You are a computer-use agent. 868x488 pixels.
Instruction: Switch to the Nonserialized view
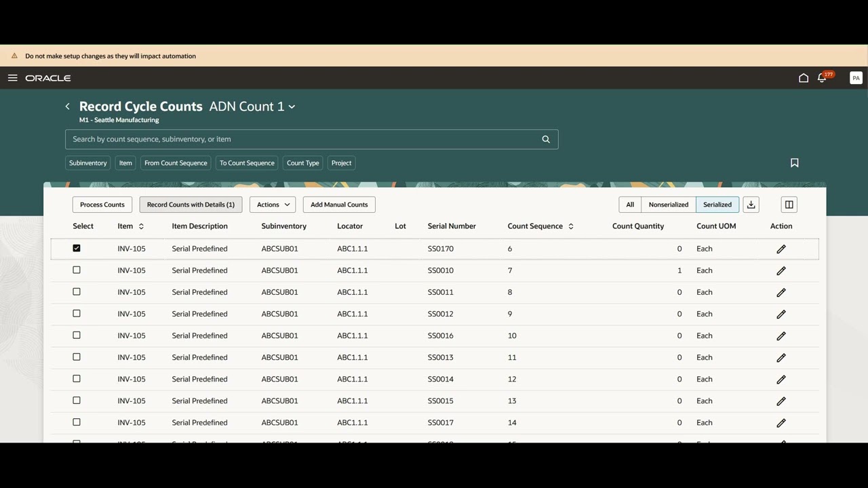(669, 205)
